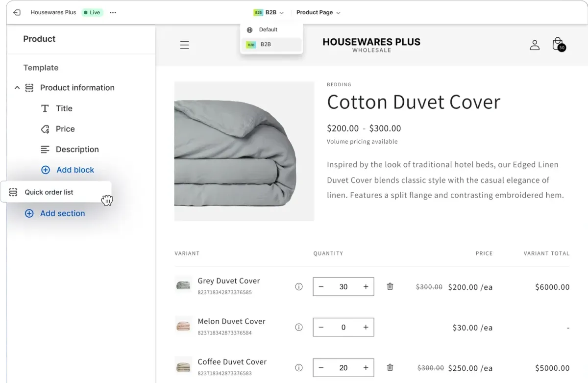The width and height of the screenshot is (588, 383).
Task: Click the $30.00 /ea Melon price
Action: [472, 328]
